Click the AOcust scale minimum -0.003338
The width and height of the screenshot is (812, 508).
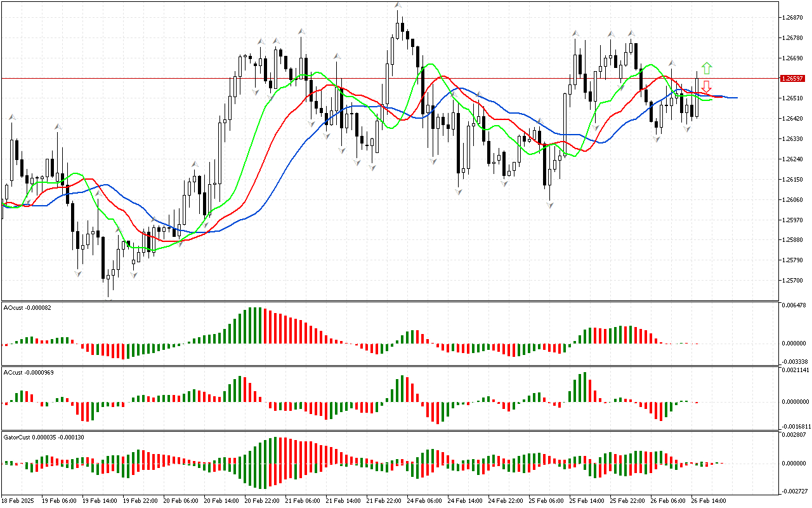click(794, 361)
